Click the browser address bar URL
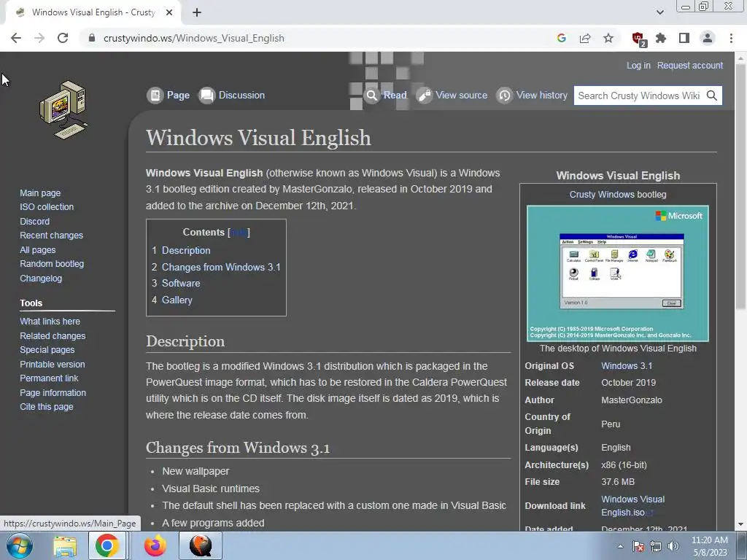 click(x=194, y=38)
